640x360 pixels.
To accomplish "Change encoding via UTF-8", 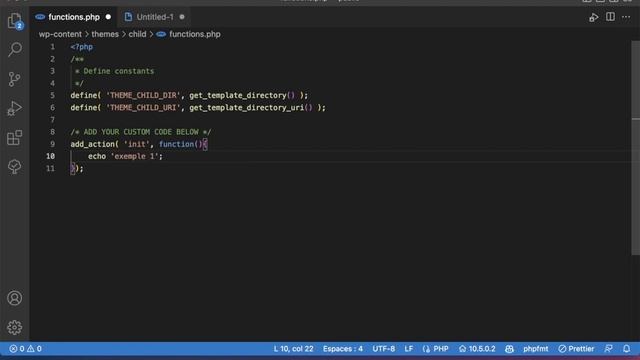I will click(x=384, y=349).
